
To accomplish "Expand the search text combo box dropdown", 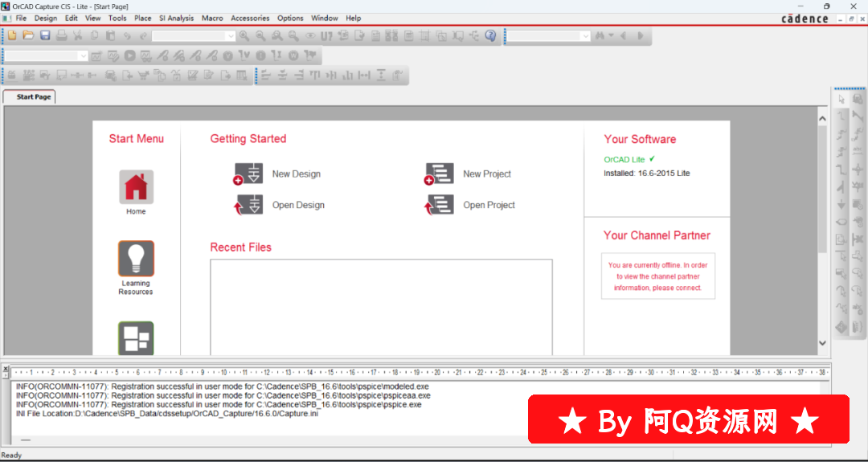I will pyautogui.click(x=586, y=36).
